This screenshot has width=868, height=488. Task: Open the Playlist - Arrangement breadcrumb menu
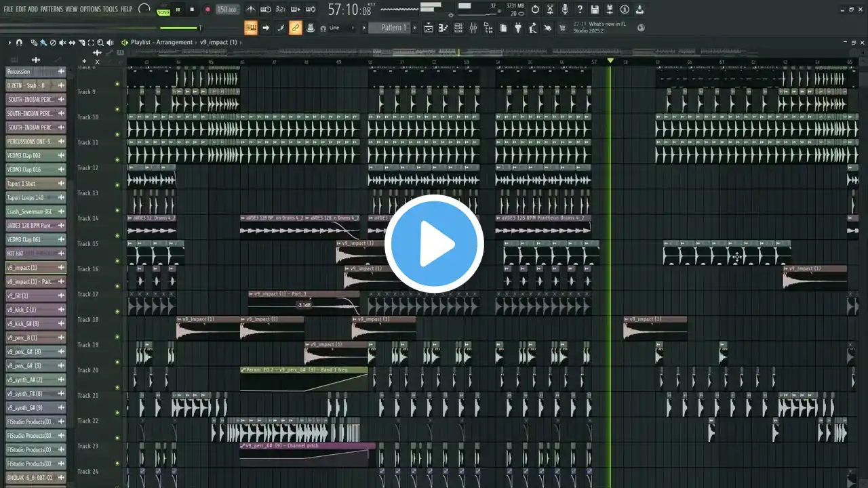(x=161, y=43)
